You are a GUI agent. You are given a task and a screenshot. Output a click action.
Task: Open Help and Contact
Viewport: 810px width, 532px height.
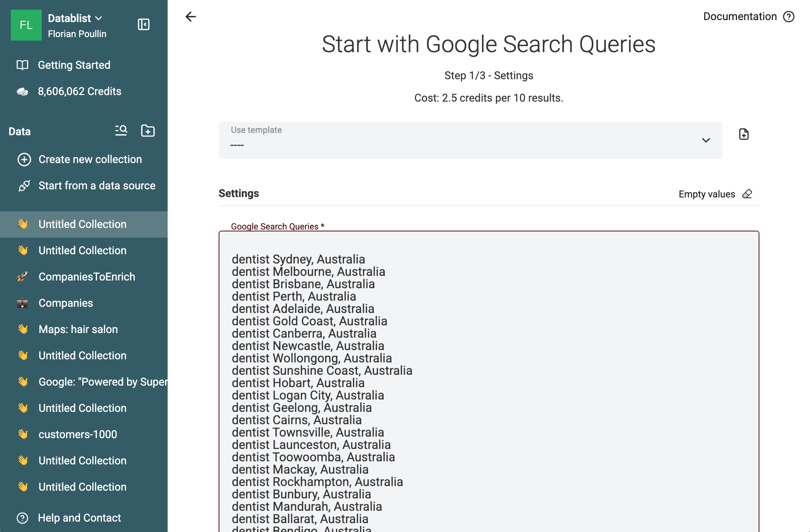click(79, 518)
